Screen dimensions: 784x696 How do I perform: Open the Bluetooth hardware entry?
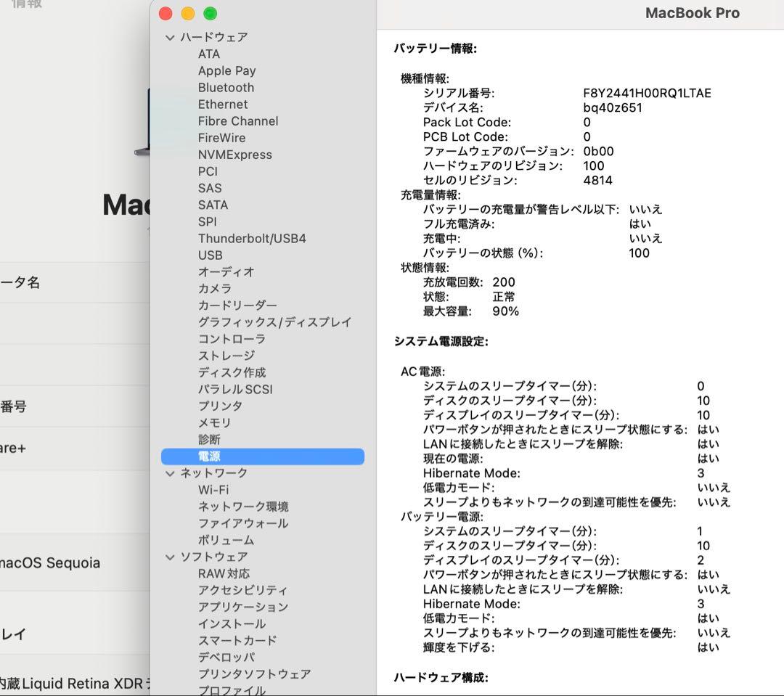226,88
